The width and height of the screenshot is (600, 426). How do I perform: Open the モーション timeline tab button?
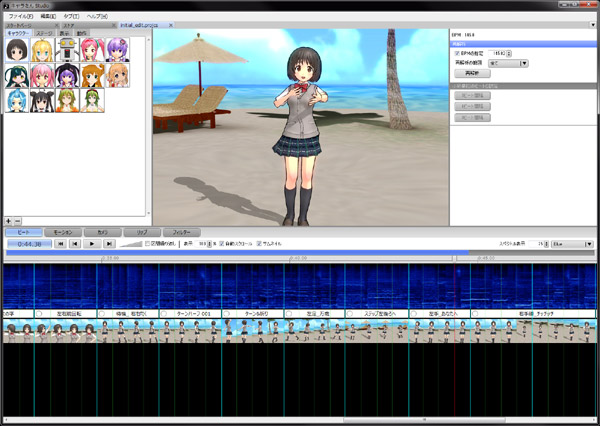[x=62, y=232]
